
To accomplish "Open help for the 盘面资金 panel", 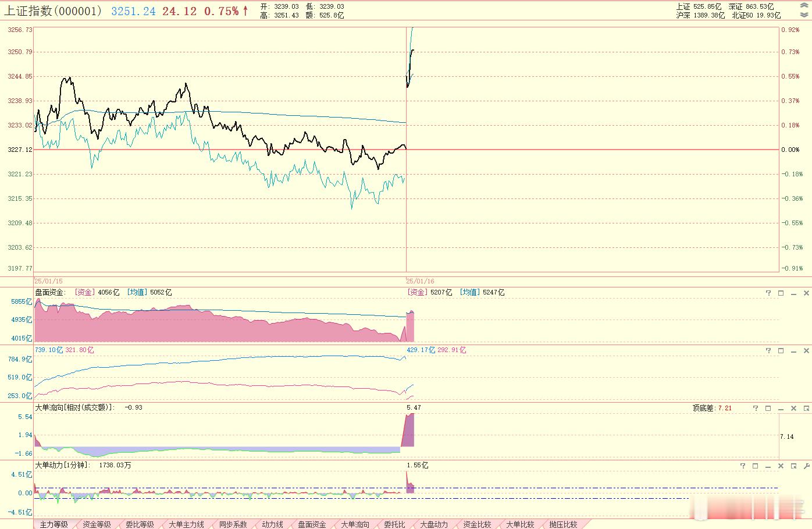I will [x=768, y=293].
